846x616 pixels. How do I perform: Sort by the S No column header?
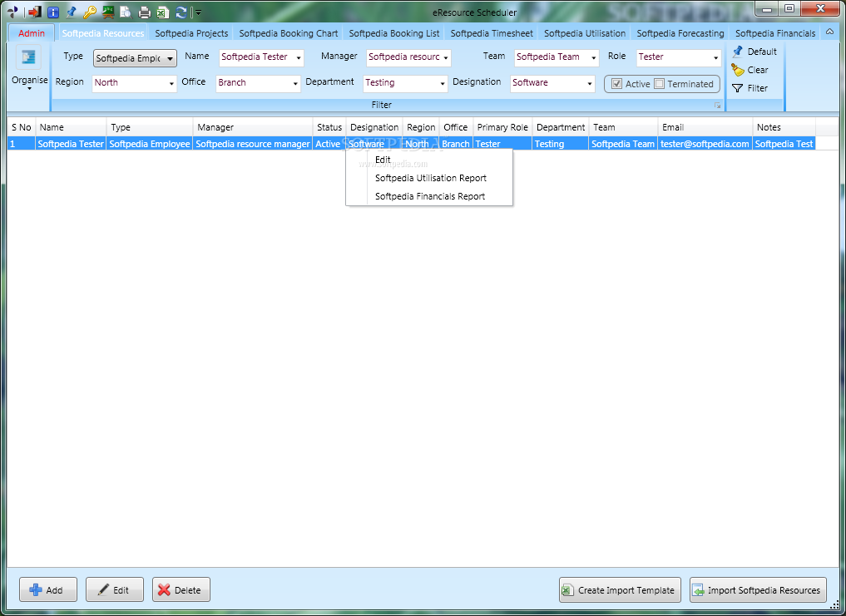point(22,127)
